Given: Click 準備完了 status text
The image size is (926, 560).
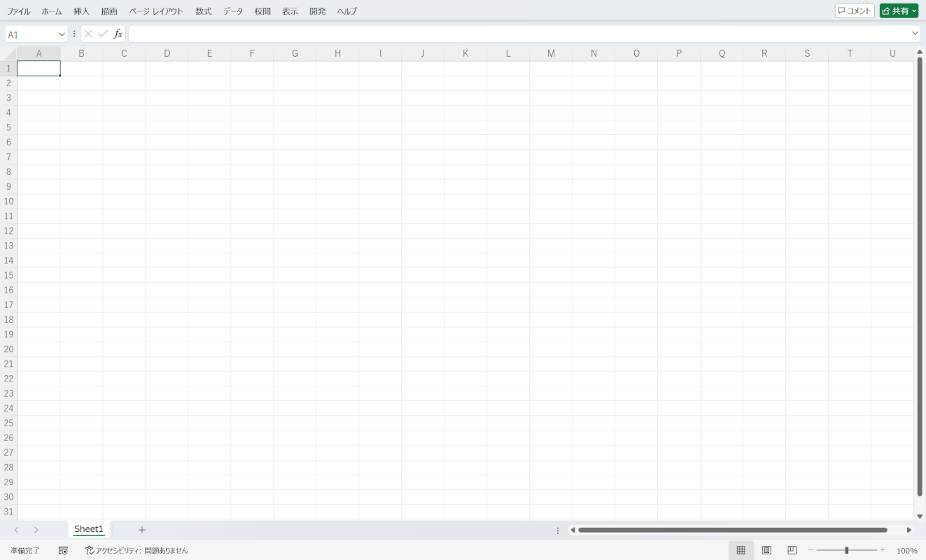Looking at the screenshot, I should [25, 551].
